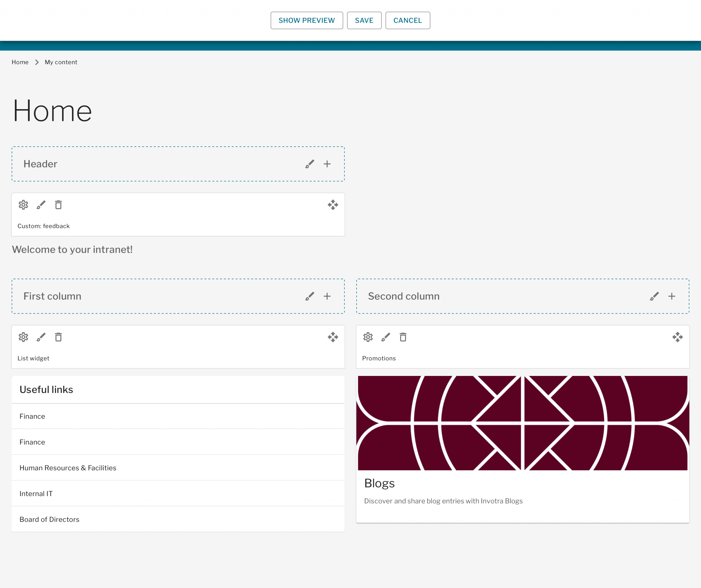Add a widget to the Header region

[x=327, y=164]
